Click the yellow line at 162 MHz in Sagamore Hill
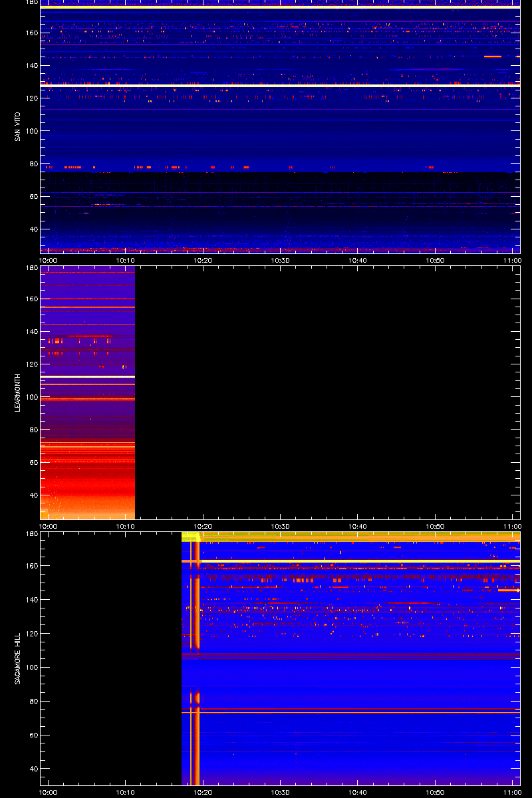Screen dimensions: 532x798 tap(350, 562)
